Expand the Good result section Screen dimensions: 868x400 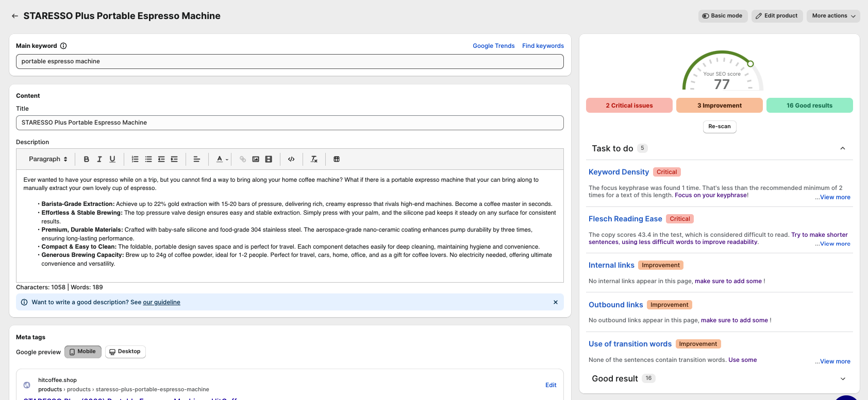point(843,378)
